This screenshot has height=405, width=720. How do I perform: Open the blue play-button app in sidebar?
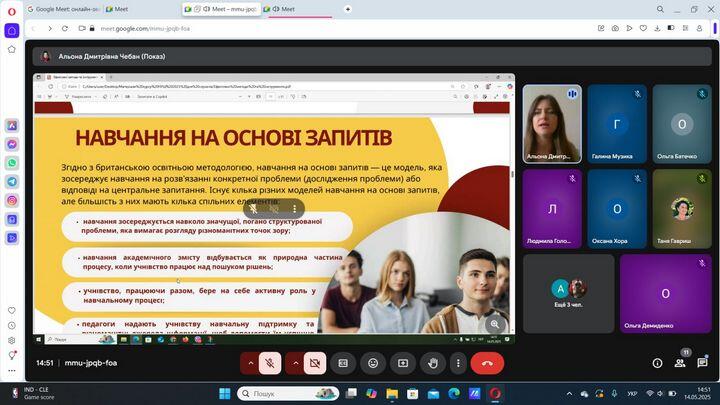tap(12, 238)
